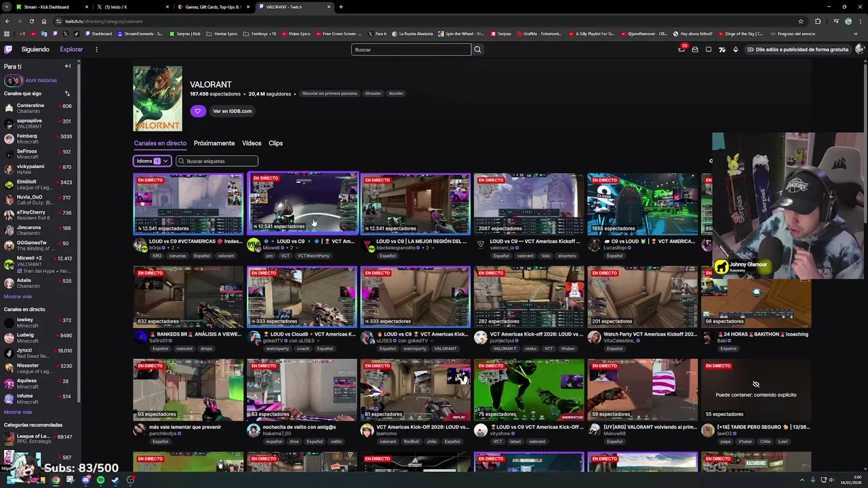This screenshot has width=868, height=488.
Task: Sort followed channels with arrows icon
Action: point(67,94)
